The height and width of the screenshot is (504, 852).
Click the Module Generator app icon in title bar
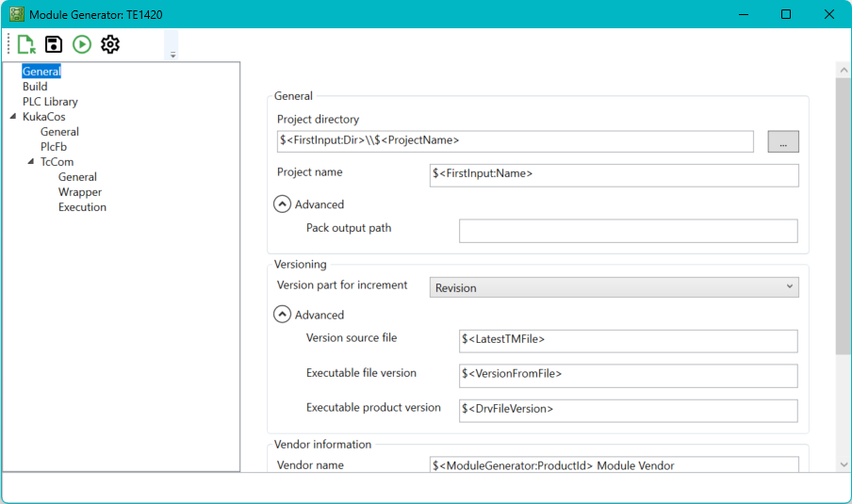(x=16, y=14)
